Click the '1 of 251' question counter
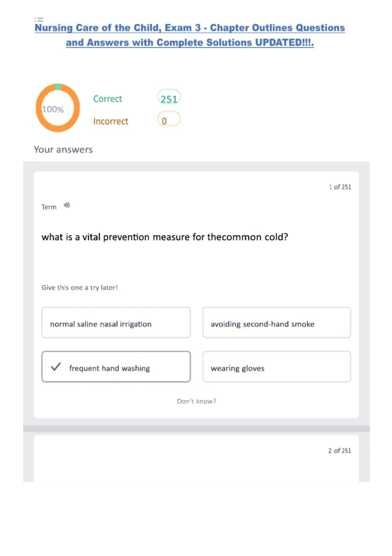This screenshot has width=392, height=556. [340, 187]
